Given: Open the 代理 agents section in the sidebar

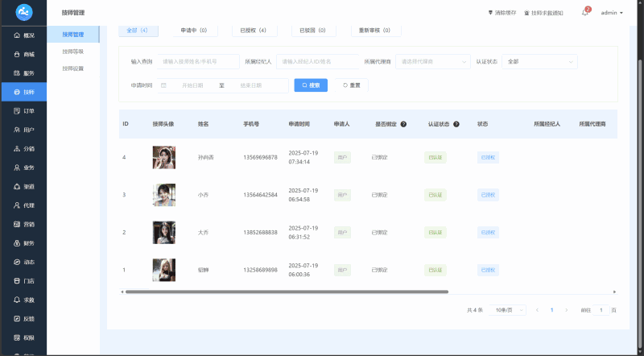Looking at the screenshot, I should coord(24,205).
